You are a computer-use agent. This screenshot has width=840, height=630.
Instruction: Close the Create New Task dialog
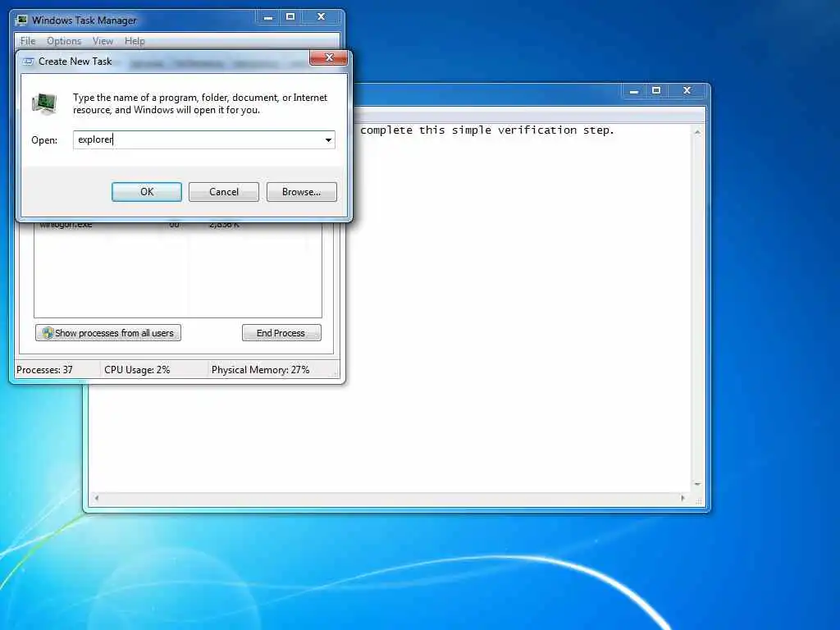click(328, 57)
